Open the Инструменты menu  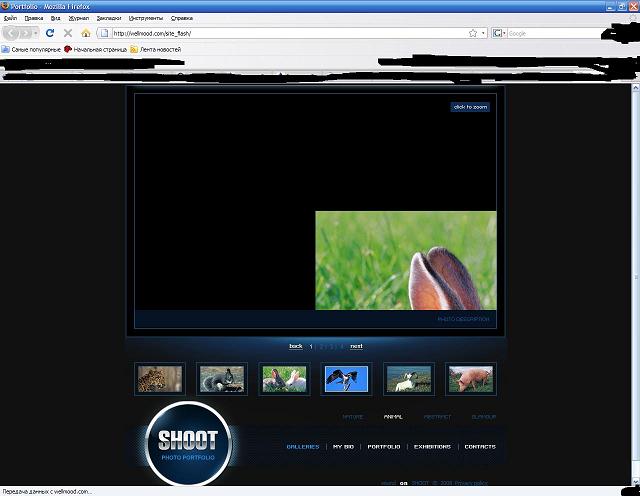[146, 18]
